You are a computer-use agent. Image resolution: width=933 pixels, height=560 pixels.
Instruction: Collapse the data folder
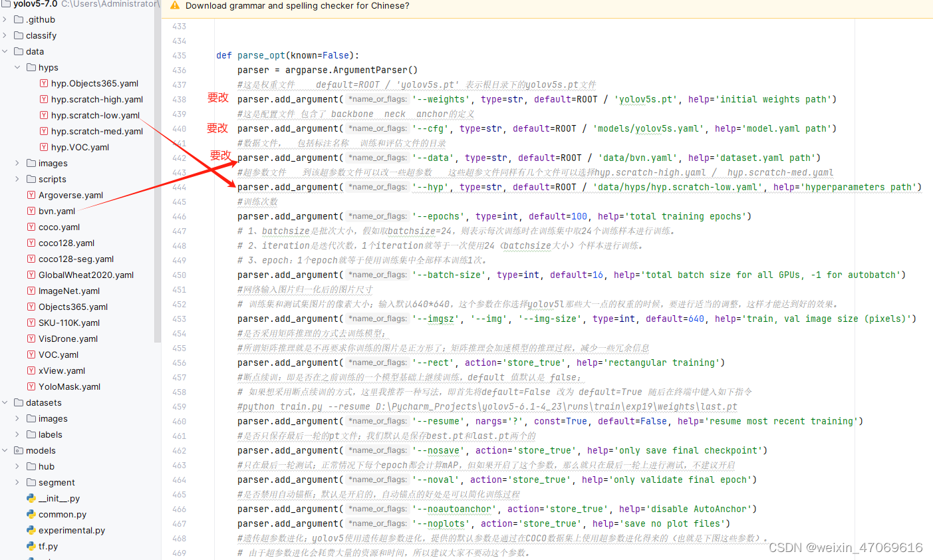(x=6, y=51)
